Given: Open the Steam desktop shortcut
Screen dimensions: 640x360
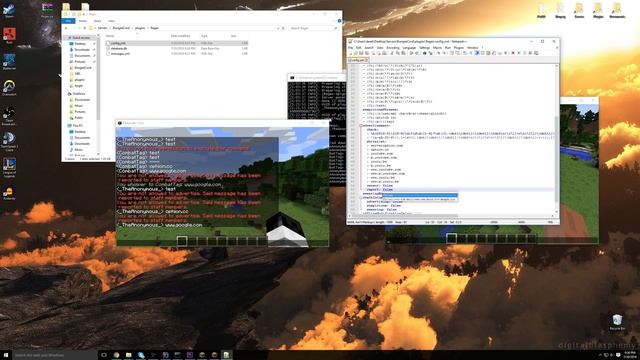Looking at the screenshot, I should [9, 10].
